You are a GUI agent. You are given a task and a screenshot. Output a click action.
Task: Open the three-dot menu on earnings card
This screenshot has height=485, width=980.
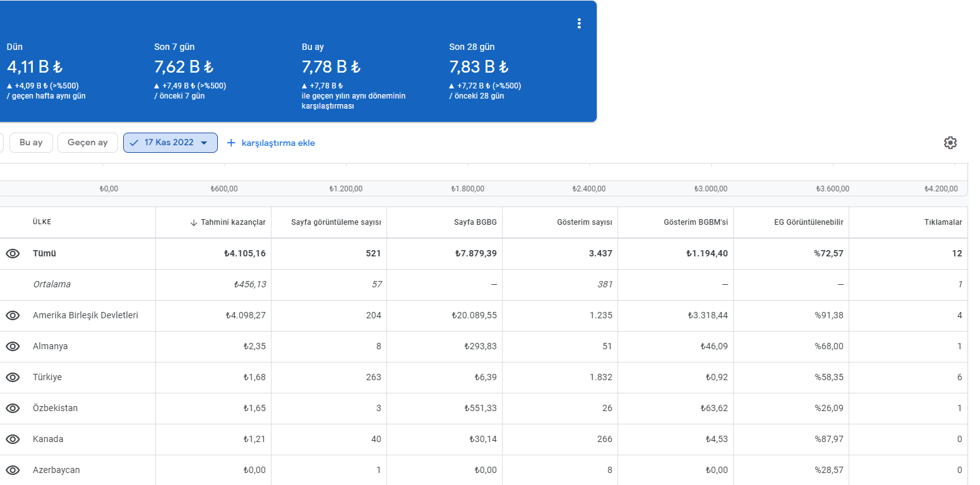(x=579, y=23)
